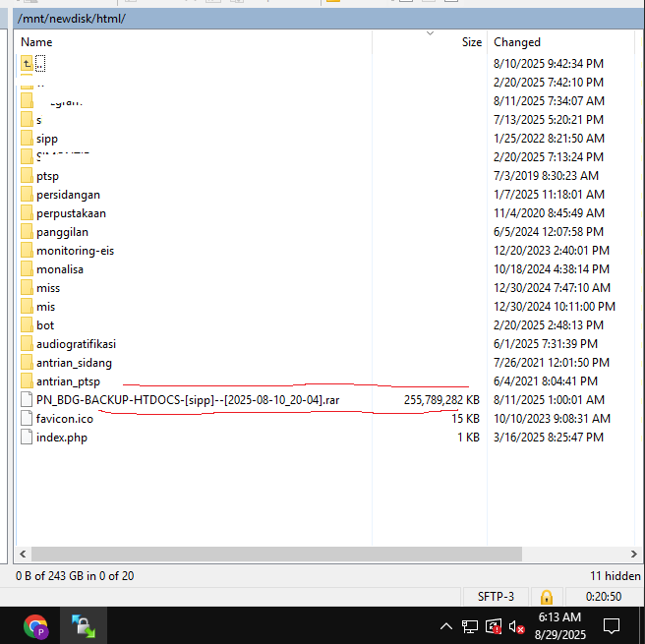Click the persidangan folder icon
This screenshot has height=644, width=645.
[x=27, y=194]
